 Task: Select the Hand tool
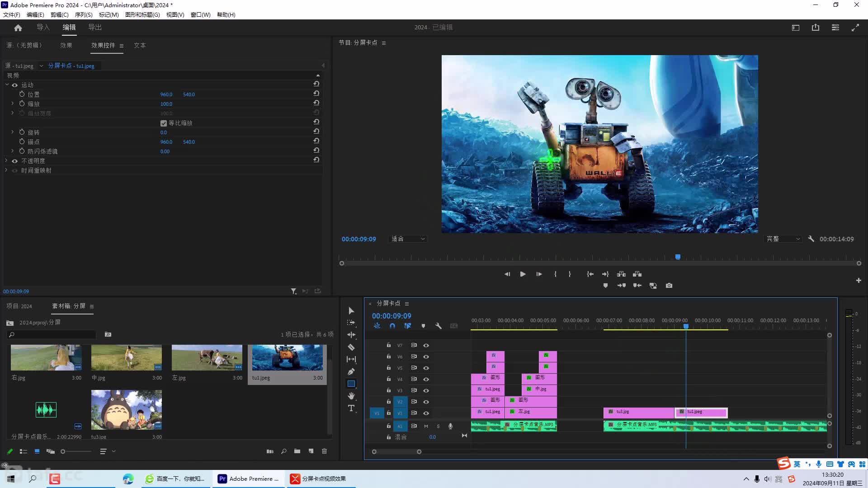coord(351,396)
